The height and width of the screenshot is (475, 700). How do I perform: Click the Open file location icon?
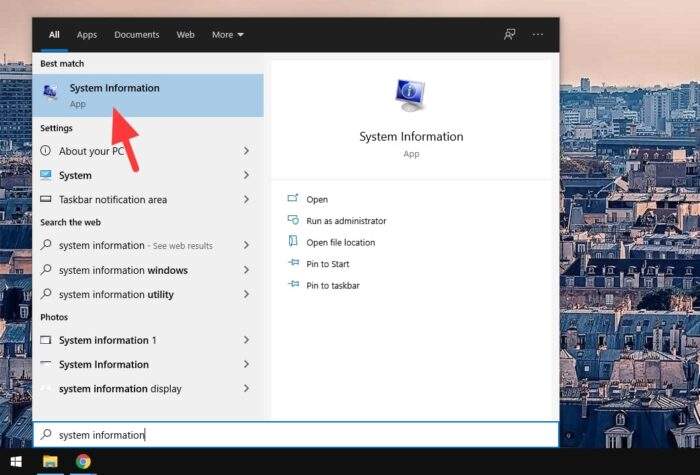click(293, 241)
